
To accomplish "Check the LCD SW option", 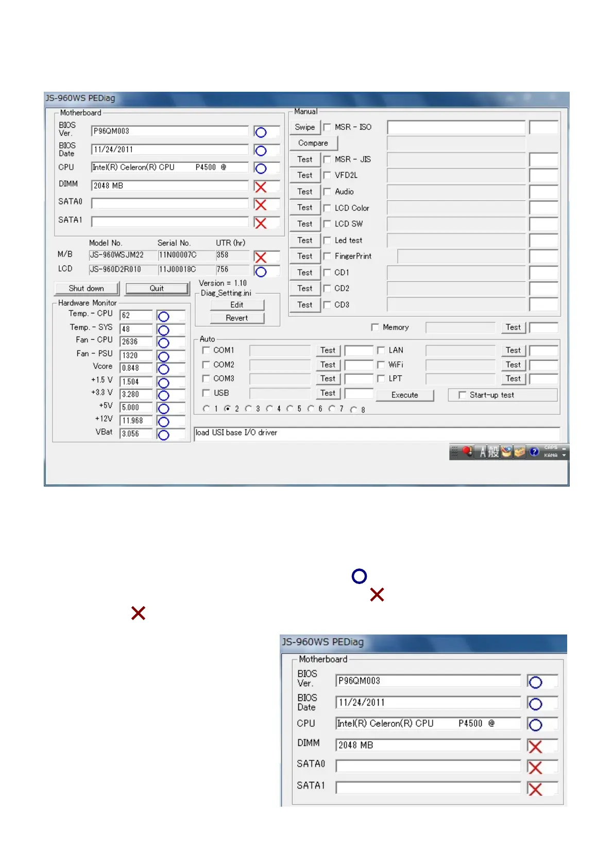I will coord(327,224).
